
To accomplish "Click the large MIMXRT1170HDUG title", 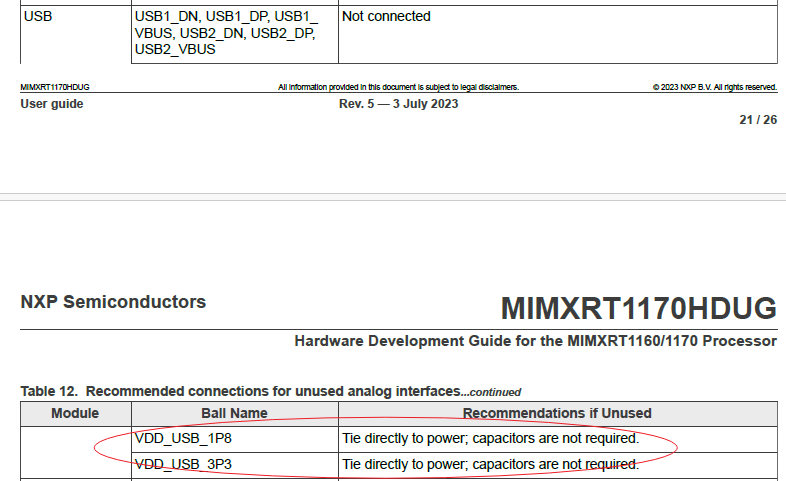I will click(x=639, y=308).
